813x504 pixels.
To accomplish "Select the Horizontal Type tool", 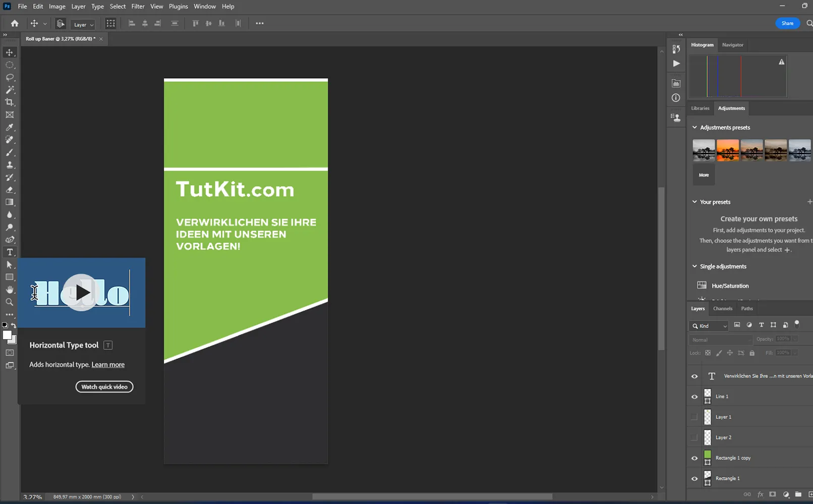I will click(10, 252).
